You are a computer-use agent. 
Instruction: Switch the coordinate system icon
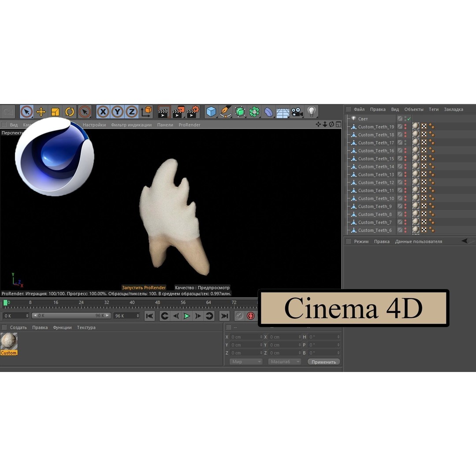(x=146, y=112)
